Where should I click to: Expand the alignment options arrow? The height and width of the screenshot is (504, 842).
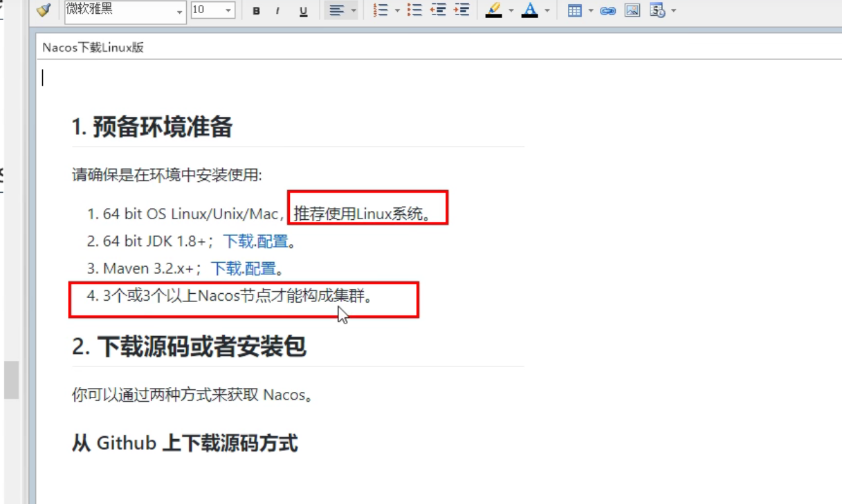coord(354,11)
